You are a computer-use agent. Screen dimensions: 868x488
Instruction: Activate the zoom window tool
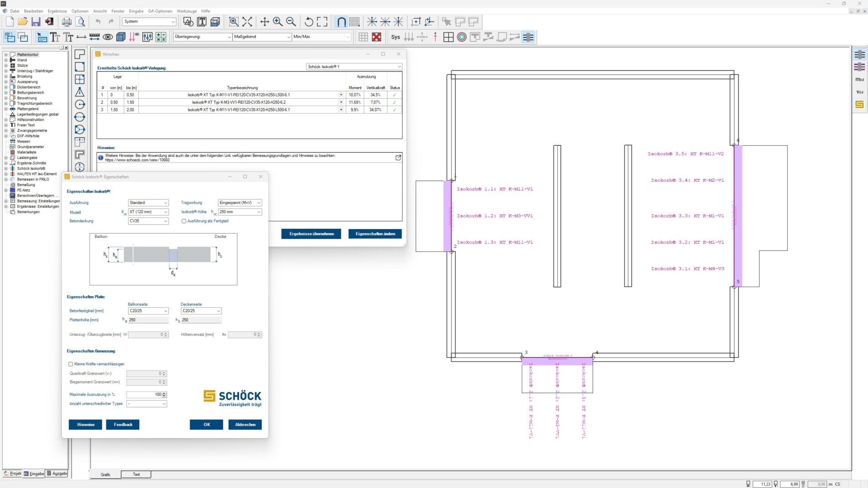click(233, 21)
